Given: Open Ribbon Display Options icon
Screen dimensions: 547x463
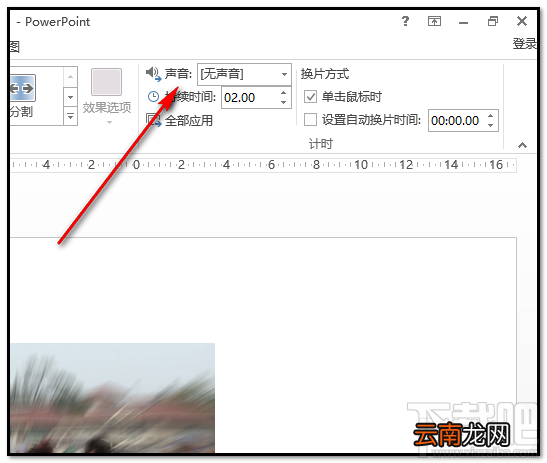Looking at the screenshot, I should point(434,21).
